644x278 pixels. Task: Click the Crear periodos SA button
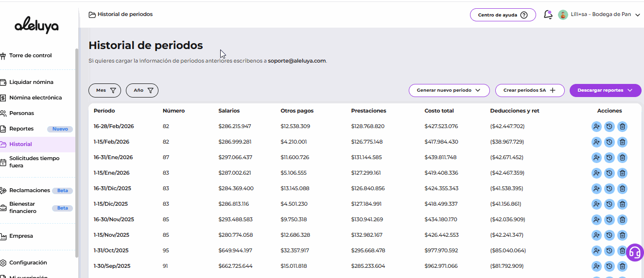[529, 90]
